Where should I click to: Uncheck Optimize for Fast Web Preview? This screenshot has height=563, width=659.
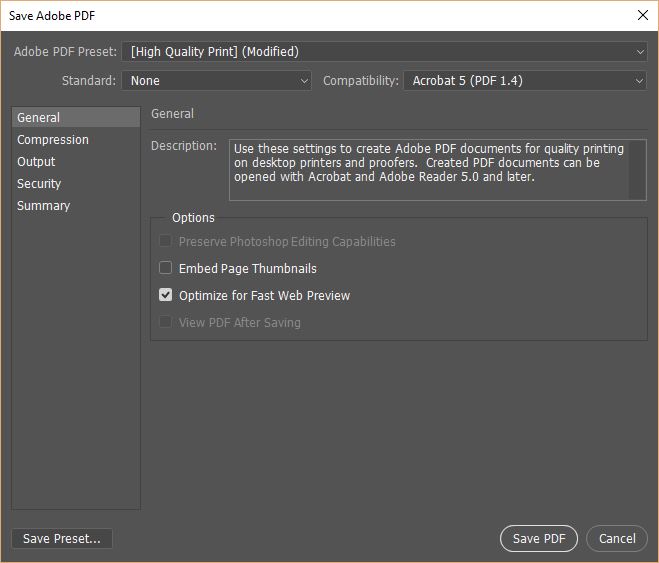[166, 295]
